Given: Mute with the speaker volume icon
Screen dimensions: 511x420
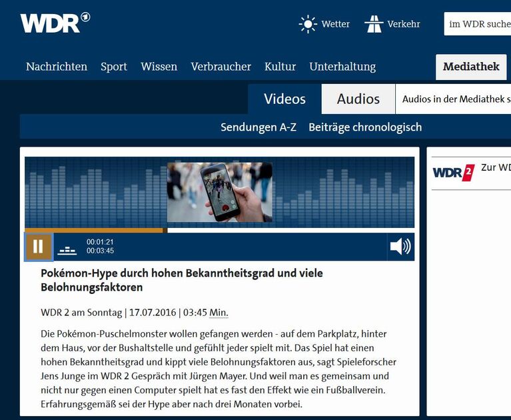Looking at the screenshot, I should (x=400, y=246).
